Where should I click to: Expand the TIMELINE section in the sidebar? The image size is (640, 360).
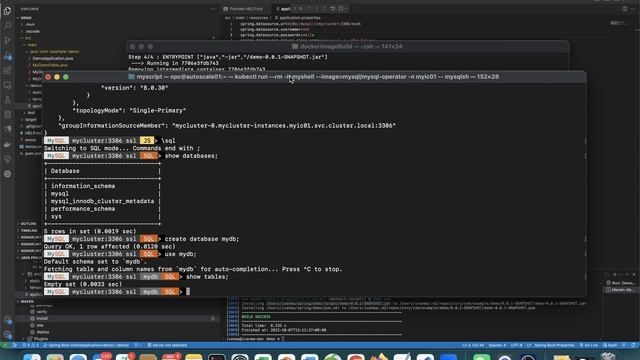tap(28, 230)
